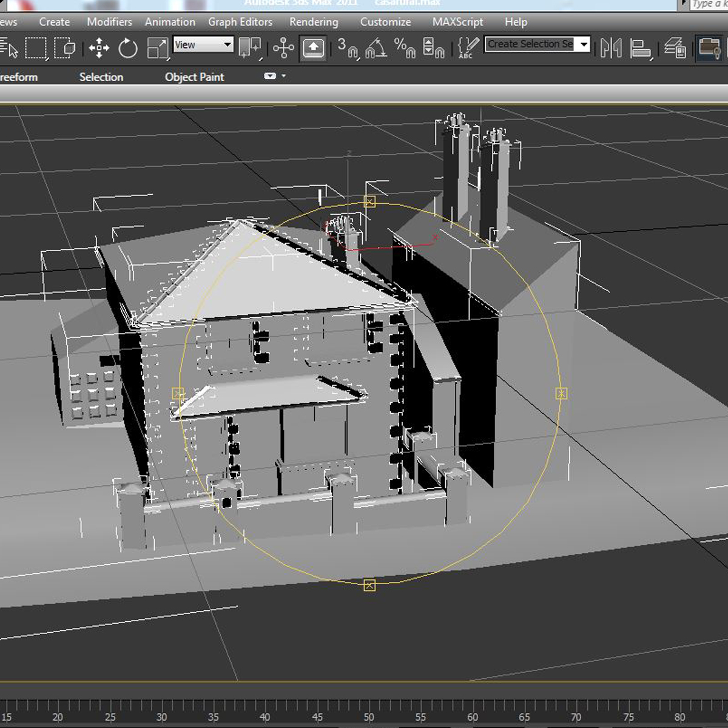728x728 pixels.
Task: Activate the Select and Rotate tool
Action: coord(128,49)
